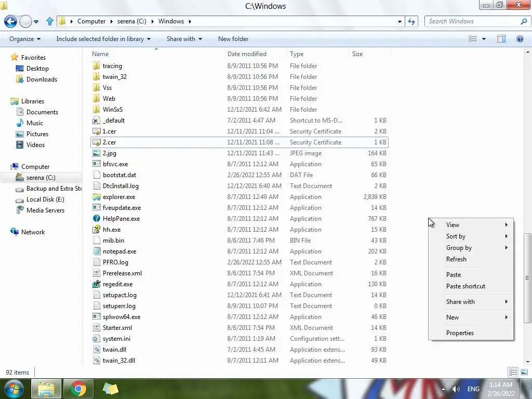Select the Prerelease.xml icon
The width and height of the screenshot is (532, 399).
[96, 273]
